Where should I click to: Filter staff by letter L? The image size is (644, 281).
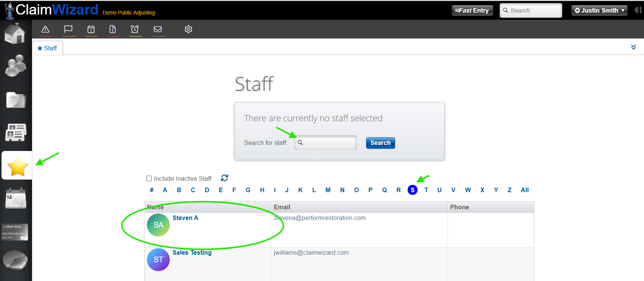314,190
